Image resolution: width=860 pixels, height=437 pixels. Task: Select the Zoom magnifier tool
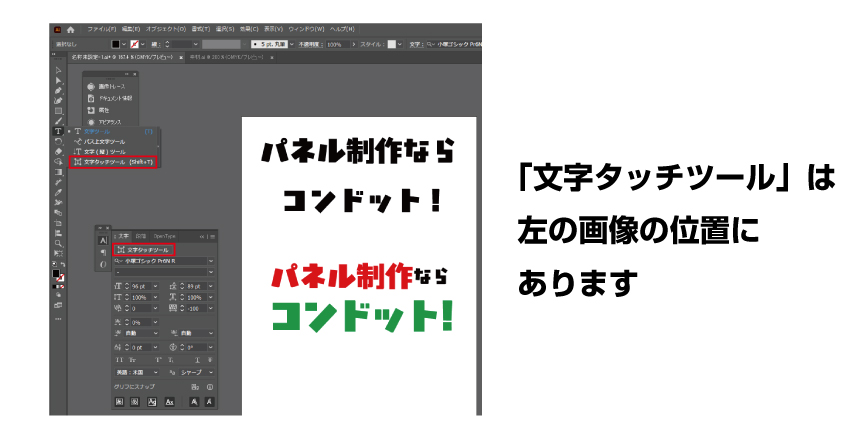click(x=58, y=243)
